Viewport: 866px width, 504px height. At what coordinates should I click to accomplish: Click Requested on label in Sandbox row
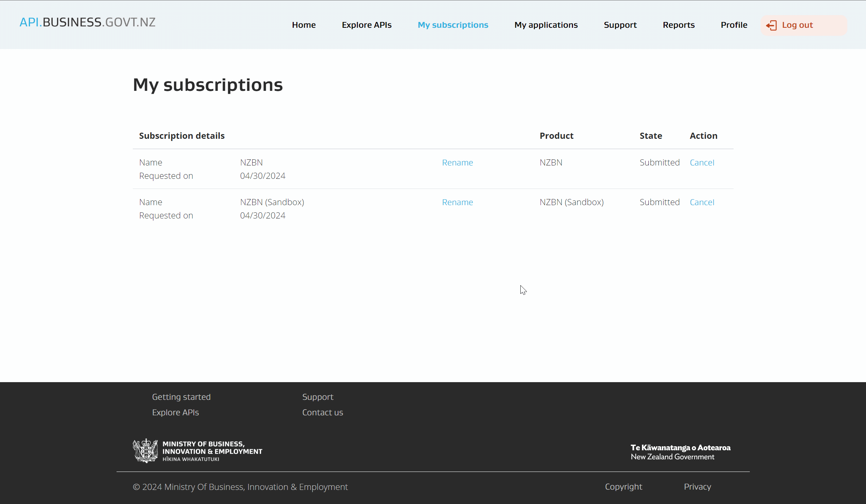pyautogui.click(x=166, y=216)
